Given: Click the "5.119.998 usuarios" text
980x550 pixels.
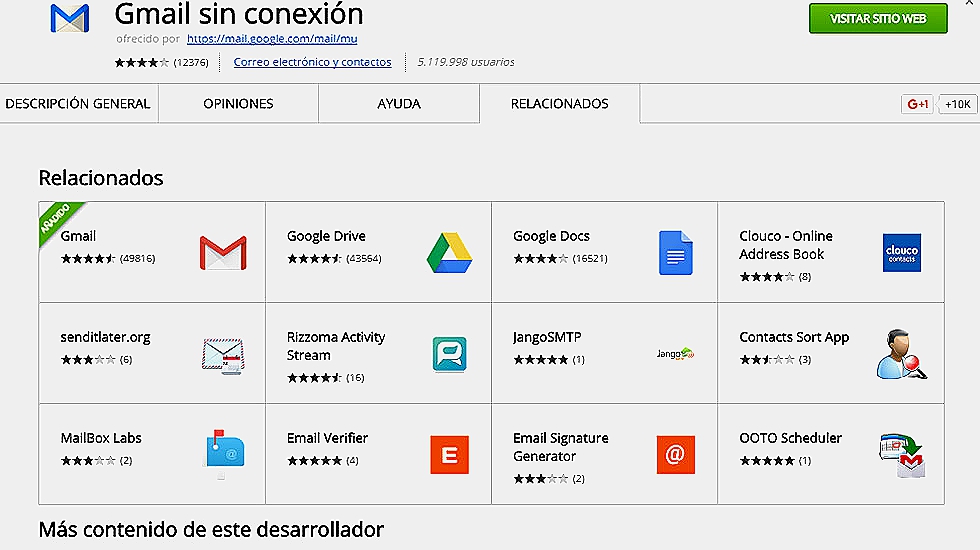Looking at the screenshot, I should (466, 62).
